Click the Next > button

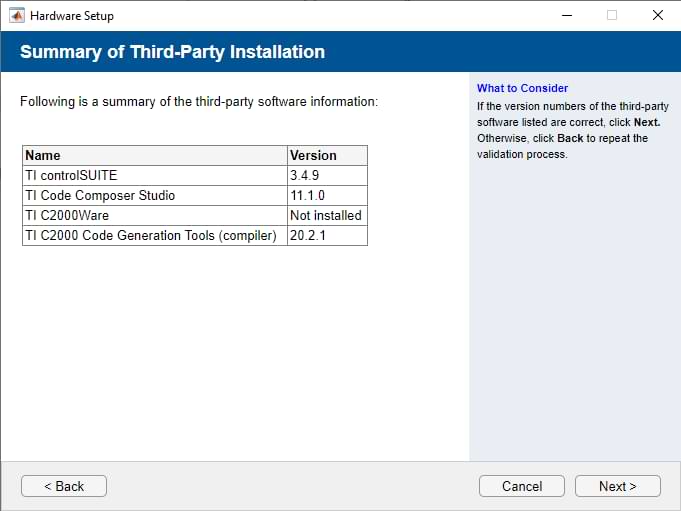tap(618, 486)
